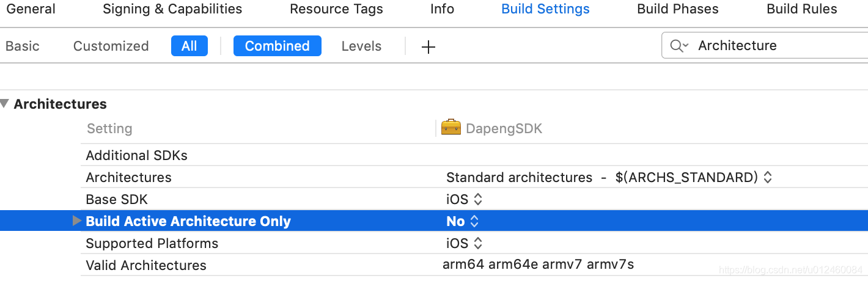The width and height of the screenshot is (868, 281).
Task: Collapse the Architectures section triangle
Action: (5, 104)
